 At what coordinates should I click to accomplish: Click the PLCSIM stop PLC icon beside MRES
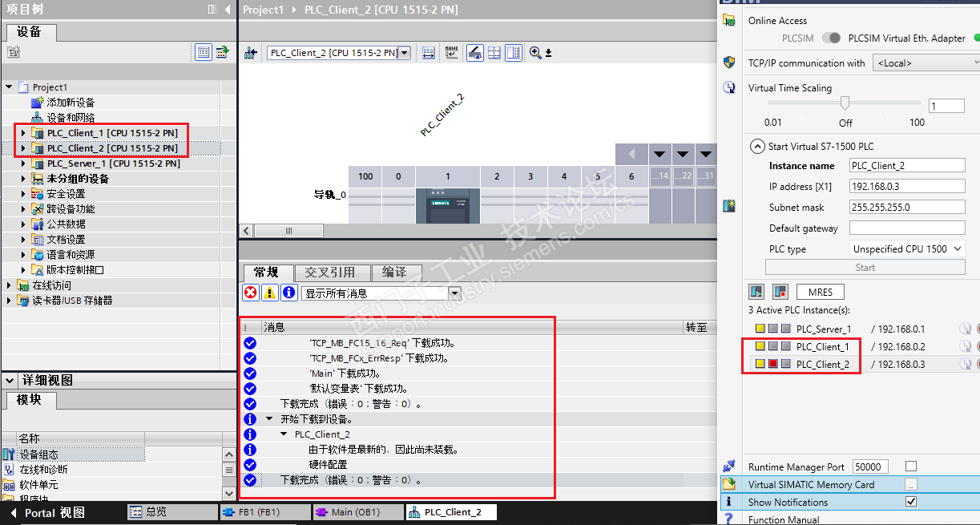(781, 292)
